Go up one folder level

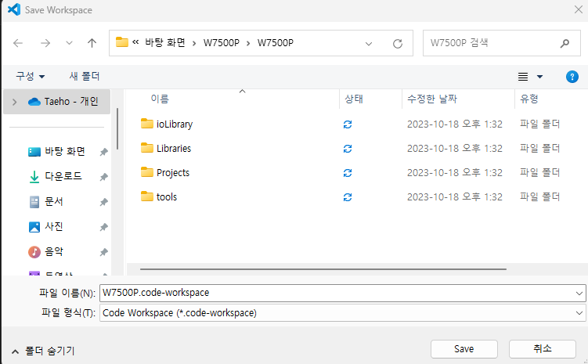[x=92, y=43]
